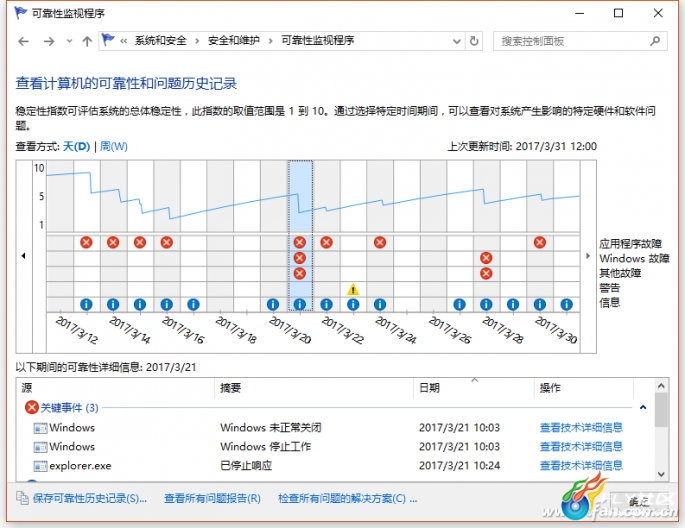Select application failure icon on 2017/3/24
Screen dimensions: 685x528
[380, 242]
